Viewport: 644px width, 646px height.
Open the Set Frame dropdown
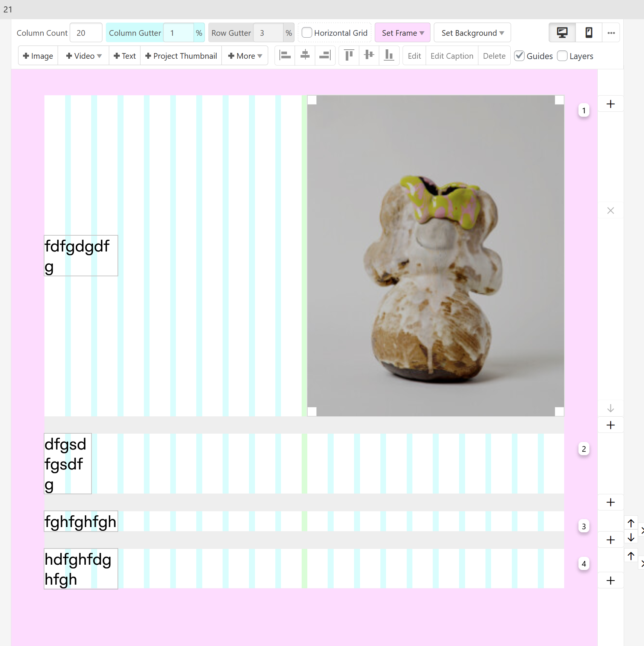(403, 33)
